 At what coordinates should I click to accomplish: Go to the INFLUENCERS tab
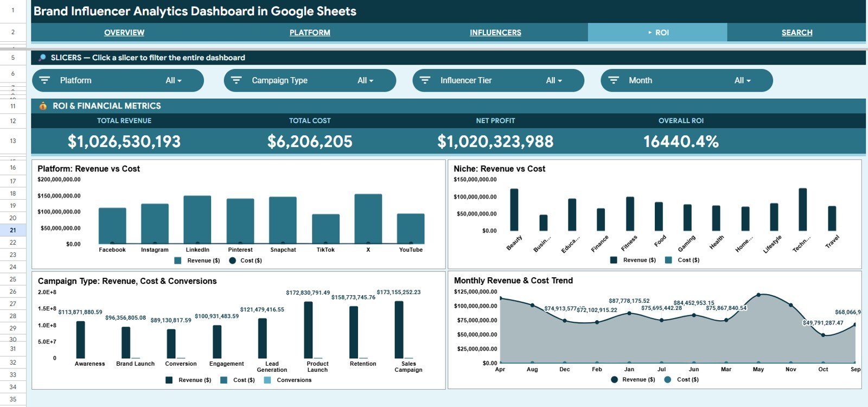point(495,33)
